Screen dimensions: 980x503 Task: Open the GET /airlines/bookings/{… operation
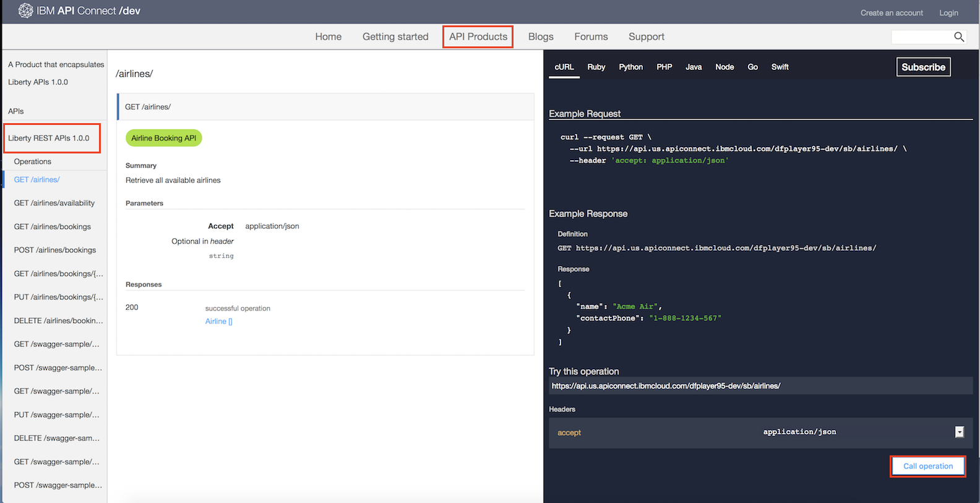coord(59,273)
